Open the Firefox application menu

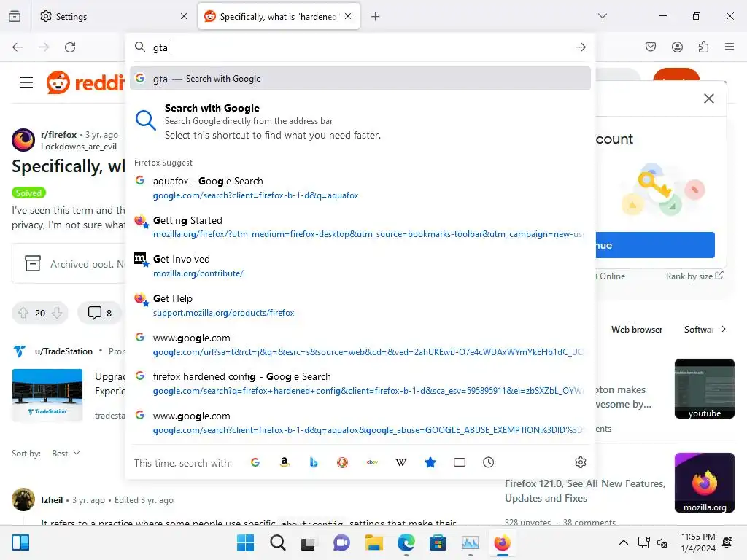point(729,47)
